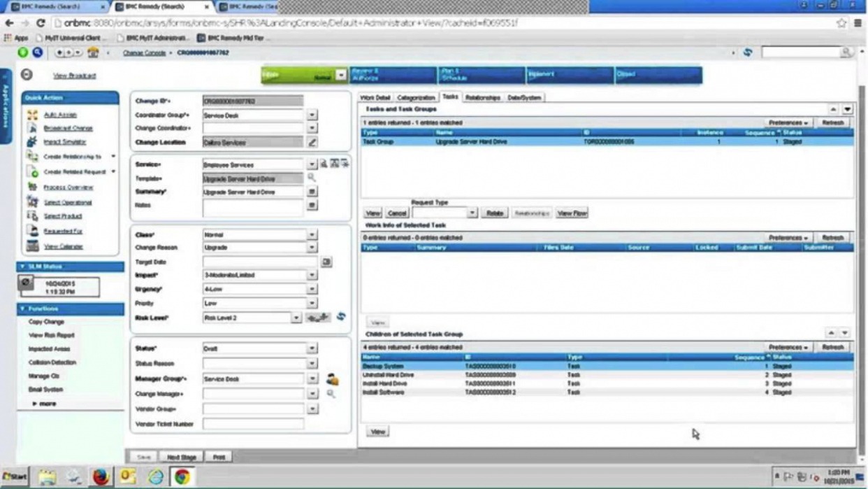Open Chrome from the Windows taskbar
868x489 pixels.
click(x=182, y=477)
